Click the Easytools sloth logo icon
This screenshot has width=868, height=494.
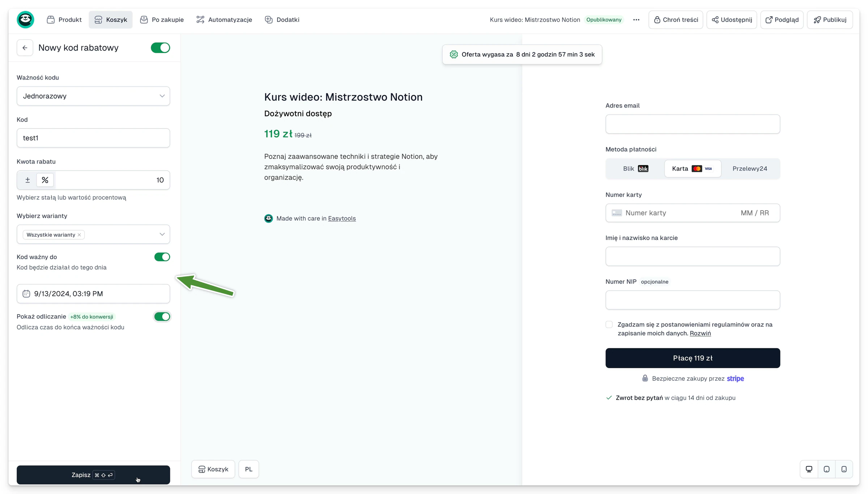25,20
